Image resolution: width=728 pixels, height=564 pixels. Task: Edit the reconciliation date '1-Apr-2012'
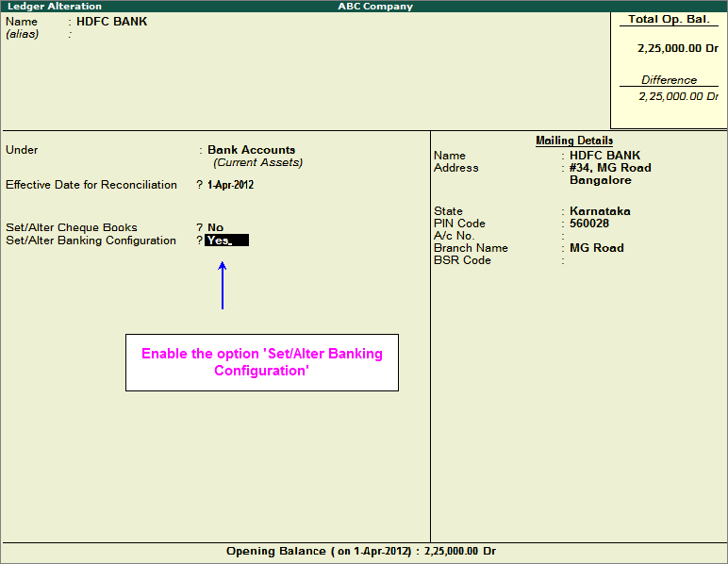pyautogui.click(x=231, y=185)
